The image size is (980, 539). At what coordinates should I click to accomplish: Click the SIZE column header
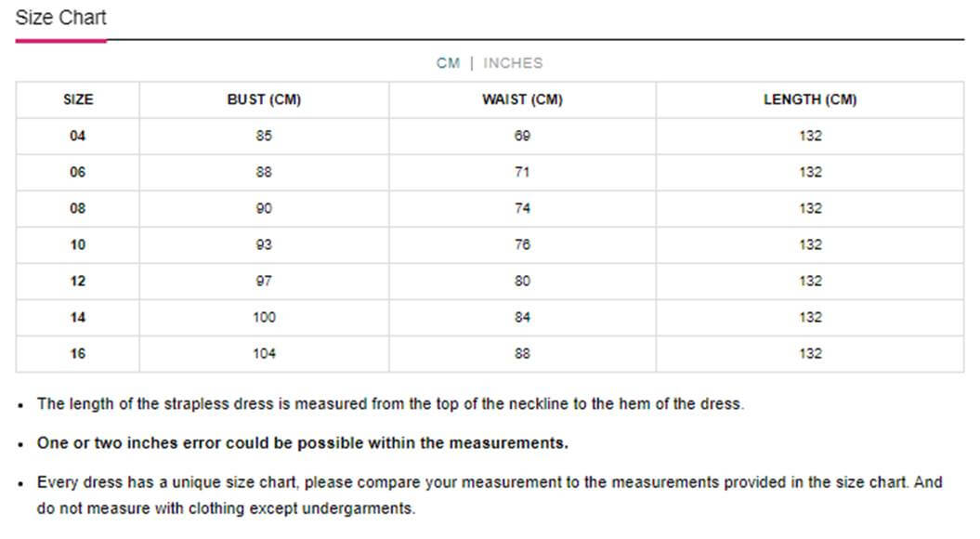[78, 99]
